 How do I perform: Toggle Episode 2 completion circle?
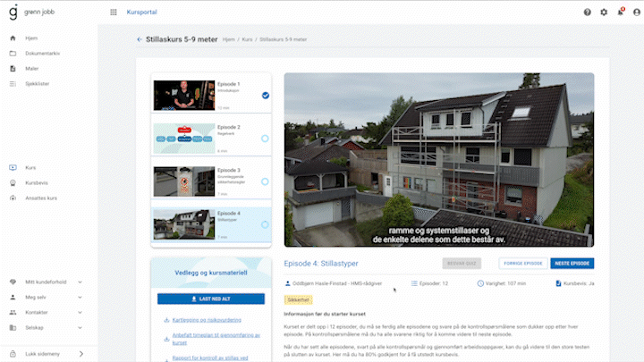point(265,139)
